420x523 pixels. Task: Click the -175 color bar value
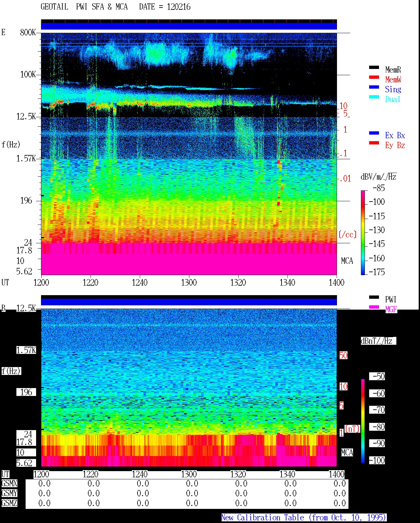tap(377, 272)
